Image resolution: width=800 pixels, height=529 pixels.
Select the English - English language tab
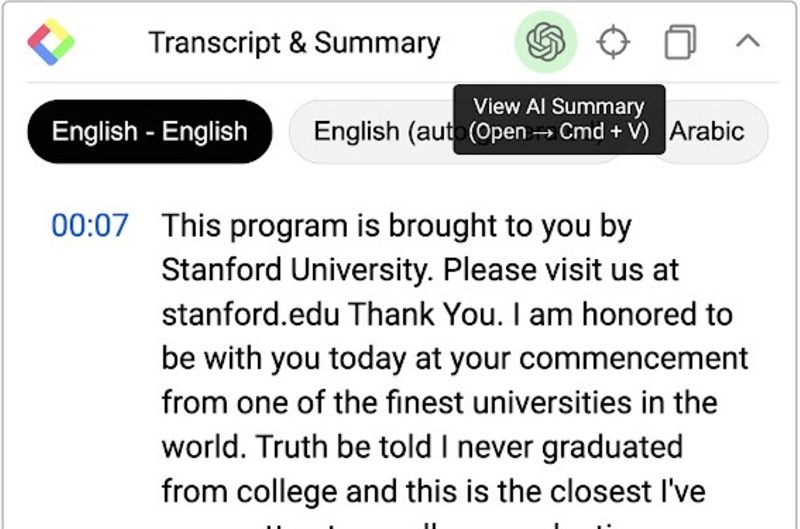pyautogui.click(x=149, y=131)
